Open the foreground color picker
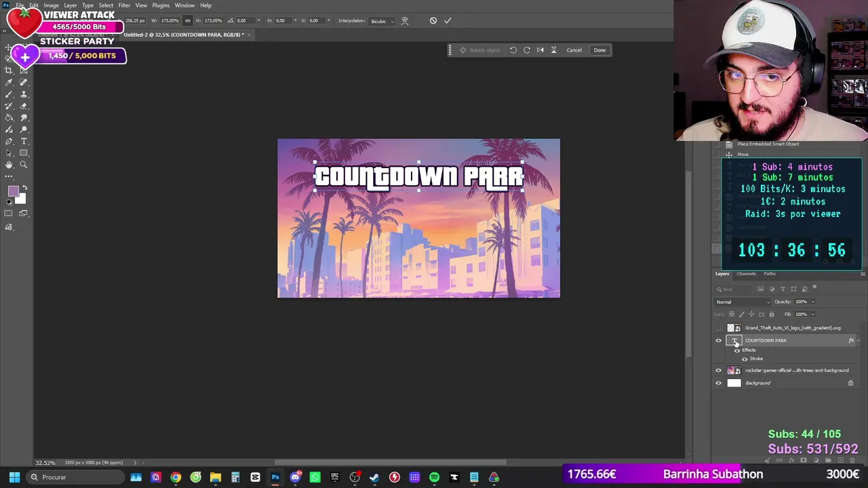 (x=13, y=192)
